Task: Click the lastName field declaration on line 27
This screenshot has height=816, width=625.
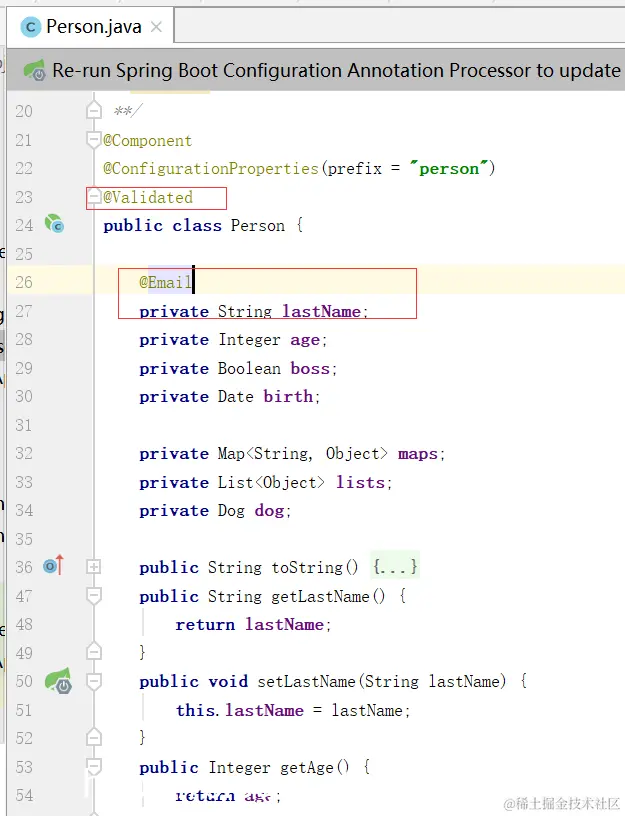Action: click(x=253, y=311)
